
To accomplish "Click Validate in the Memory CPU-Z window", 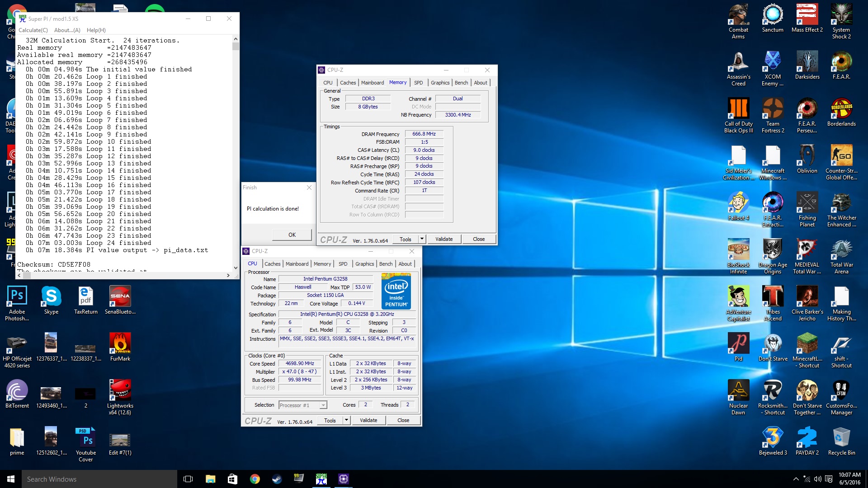I will (444, 239).
